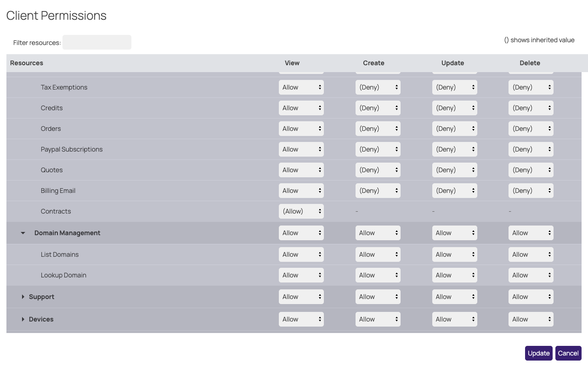The width and height of the screenshot is (588, 367).
Task: Open Domain Management Update dropdown
Action: [455, 233]
